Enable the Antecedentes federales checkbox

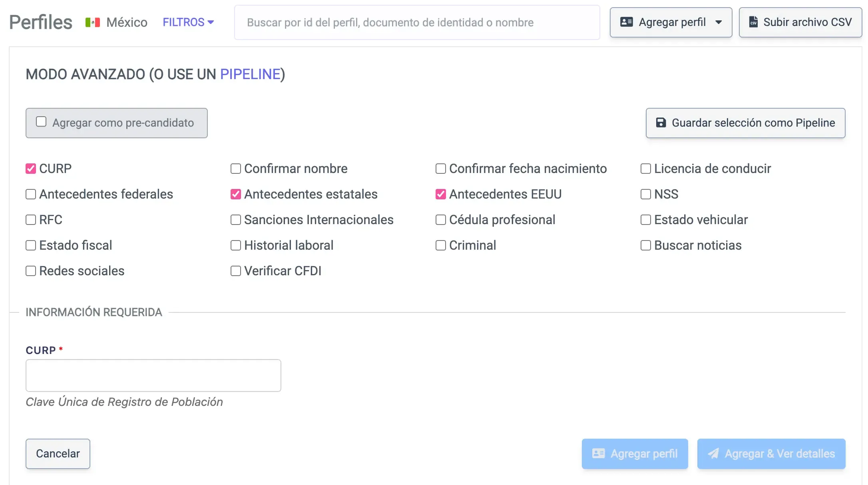(x=30, y=194)
